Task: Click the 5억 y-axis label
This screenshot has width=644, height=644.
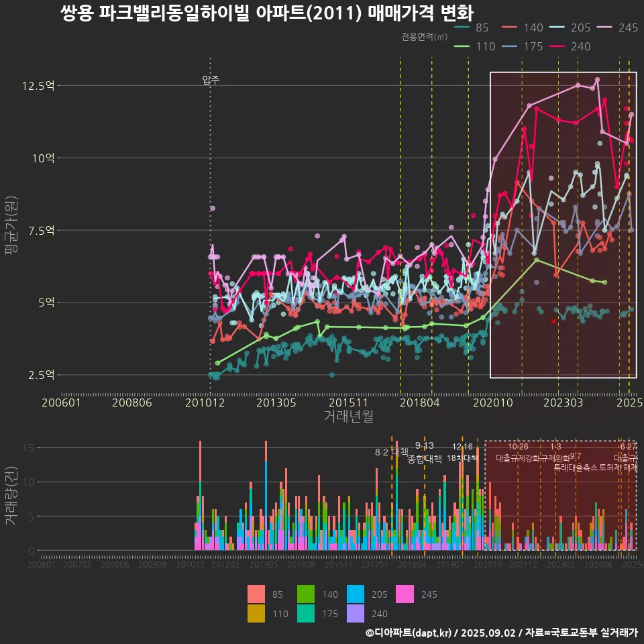Action: [46, 303]
